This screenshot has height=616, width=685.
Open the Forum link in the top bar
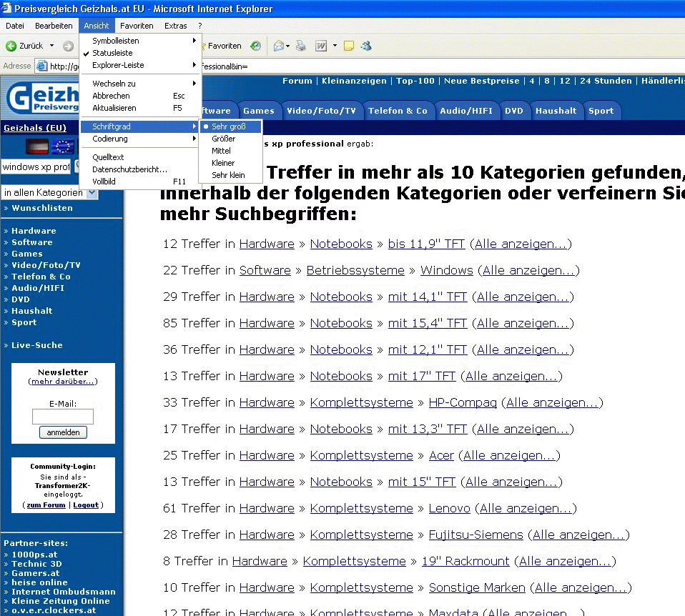297,81
